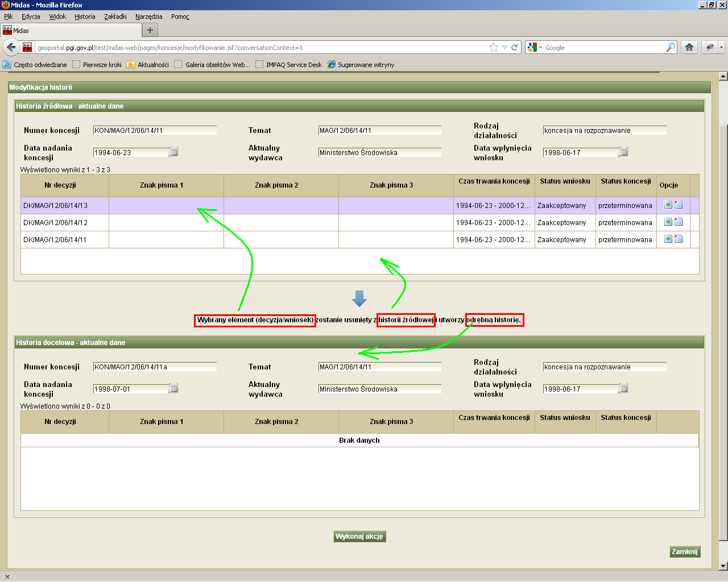728x582 pixels.
Task: Open the Pomoc menu
Action: [180, 16]
